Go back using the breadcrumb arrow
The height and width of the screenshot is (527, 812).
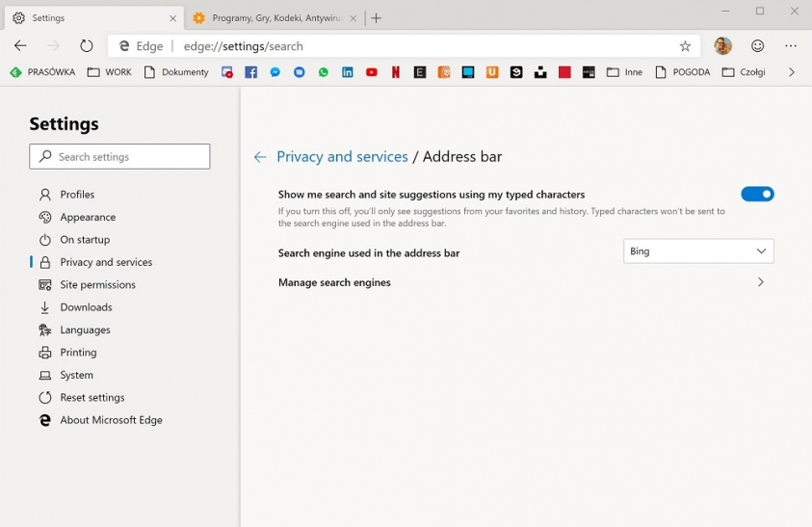pos(260,157)
